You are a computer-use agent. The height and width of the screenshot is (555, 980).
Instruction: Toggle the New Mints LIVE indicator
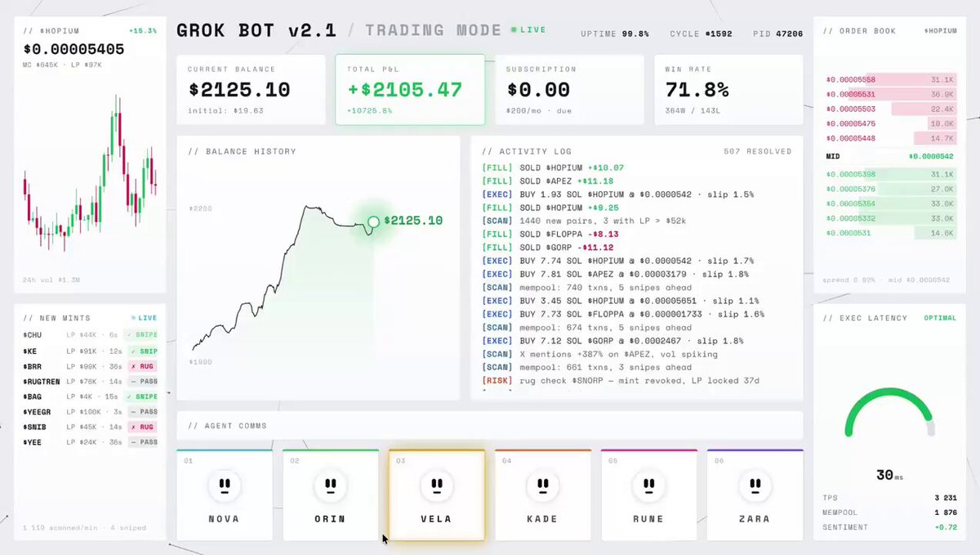point(144,318)
